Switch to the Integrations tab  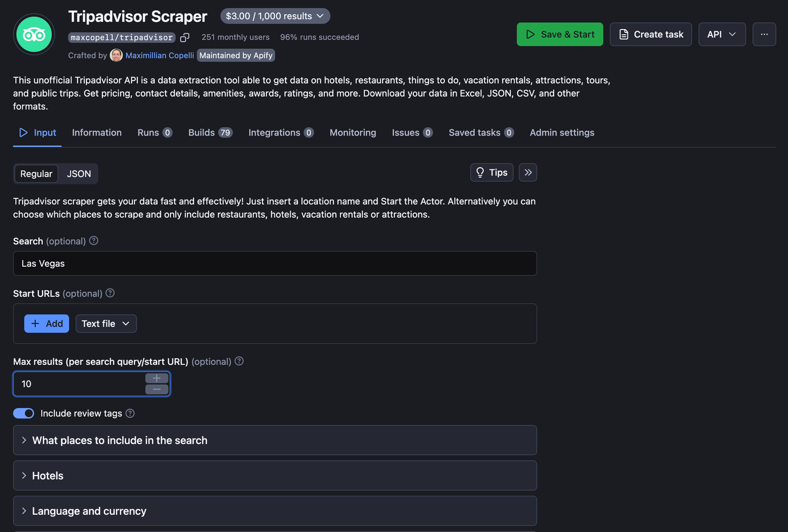(274, 132)
